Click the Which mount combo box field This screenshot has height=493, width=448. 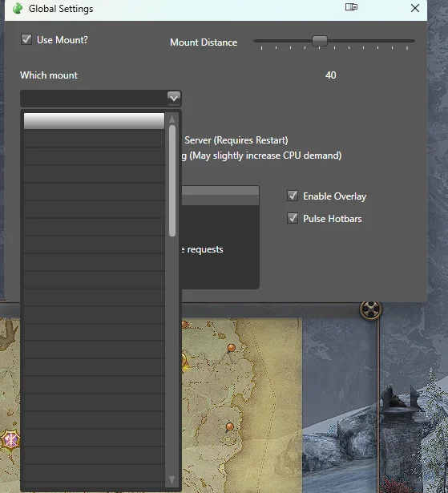pos(101,99)
